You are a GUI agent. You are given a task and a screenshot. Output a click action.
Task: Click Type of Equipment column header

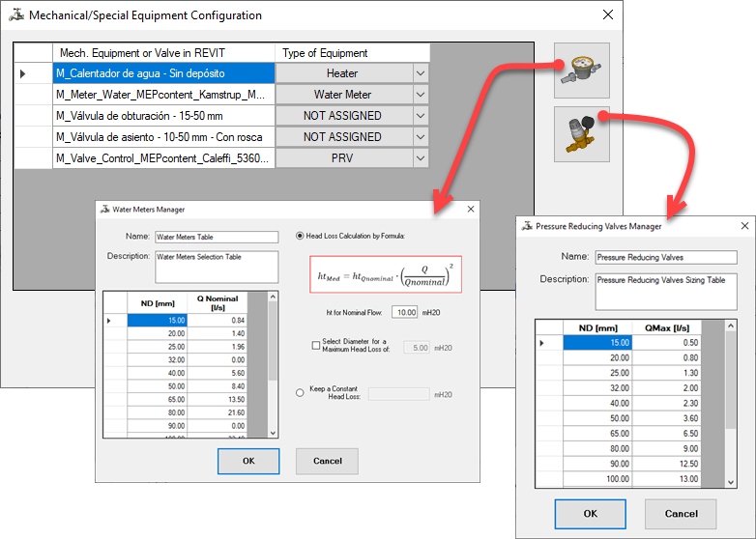point(353,53)
